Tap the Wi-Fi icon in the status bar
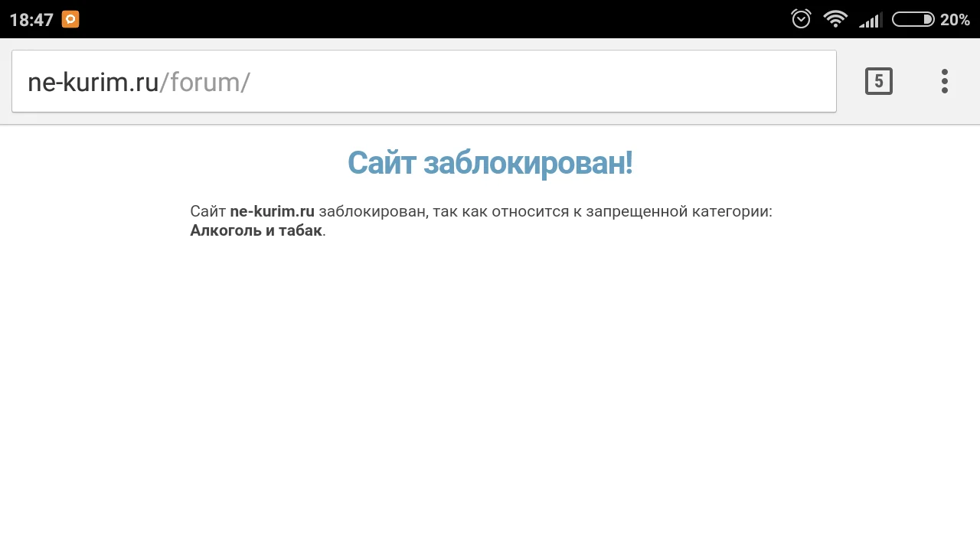Screen dimensions: 980x551 coord(835,18)
